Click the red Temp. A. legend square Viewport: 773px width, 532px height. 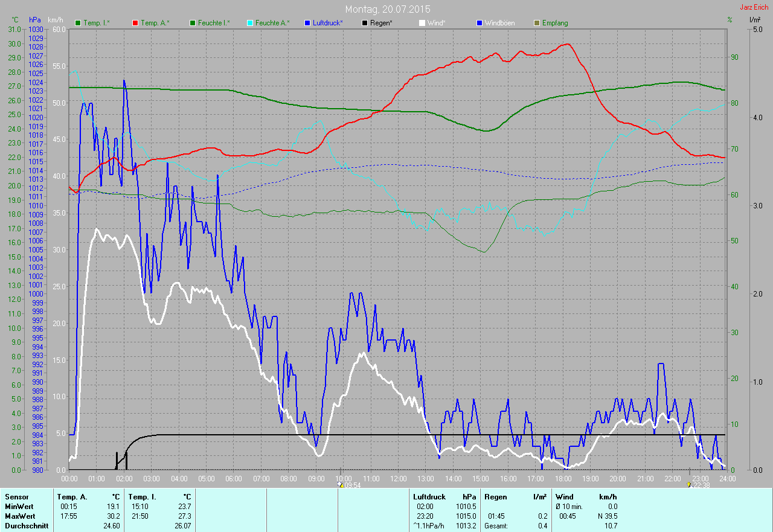pos(135,23)
